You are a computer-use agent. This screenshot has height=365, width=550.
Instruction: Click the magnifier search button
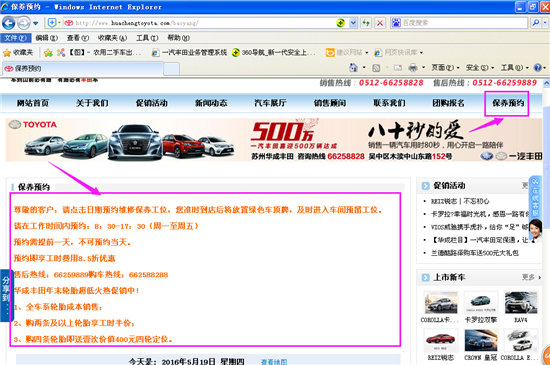[536, 23]
